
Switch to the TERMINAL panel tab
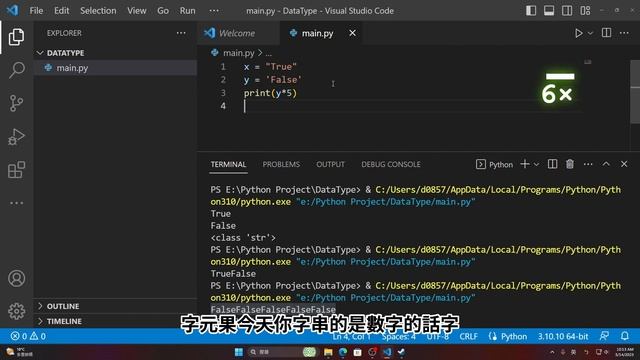228,164
